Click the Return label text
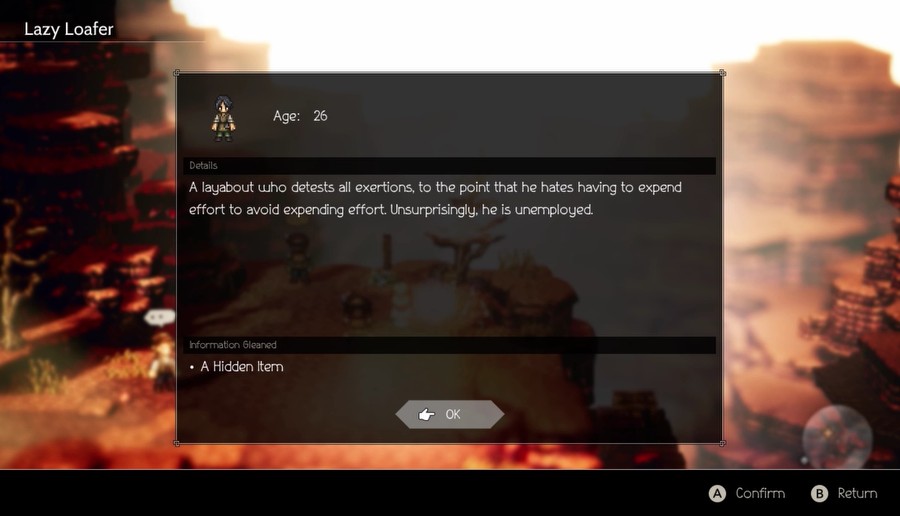This screenshot has height=516, width=900. point(857,493)
